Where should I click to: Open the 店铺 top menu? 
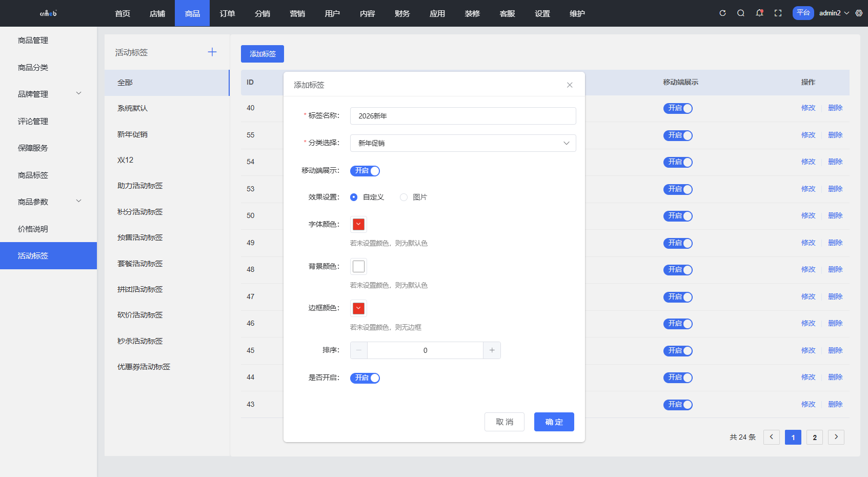[x=157, y=13]
